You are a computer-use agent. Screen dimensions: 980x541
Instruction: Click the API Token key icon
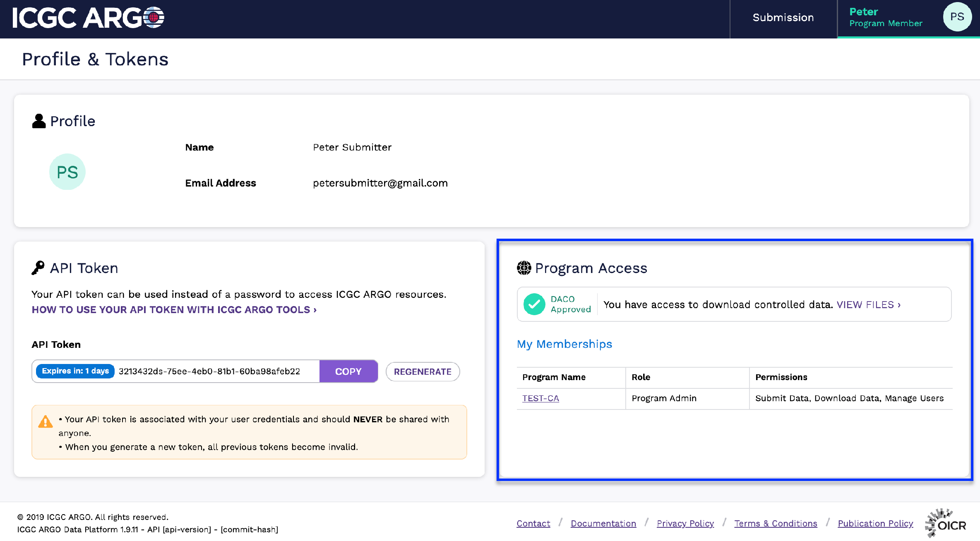click(38, 268)
